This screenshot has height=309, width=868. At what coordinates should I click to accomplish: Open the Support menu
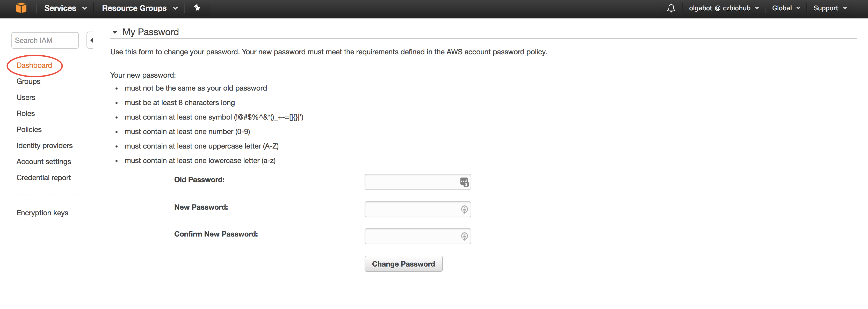[830, 8]
